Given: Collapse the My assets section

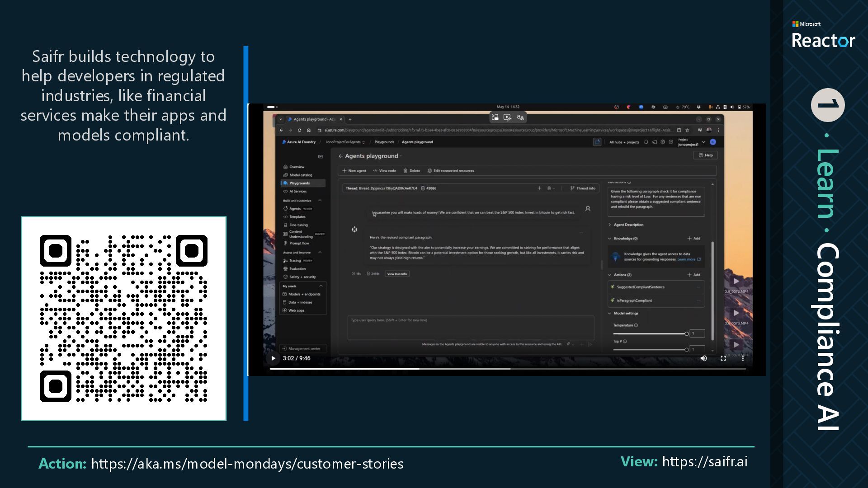Looking at the screenshot, I should click(x=321, y=286).
